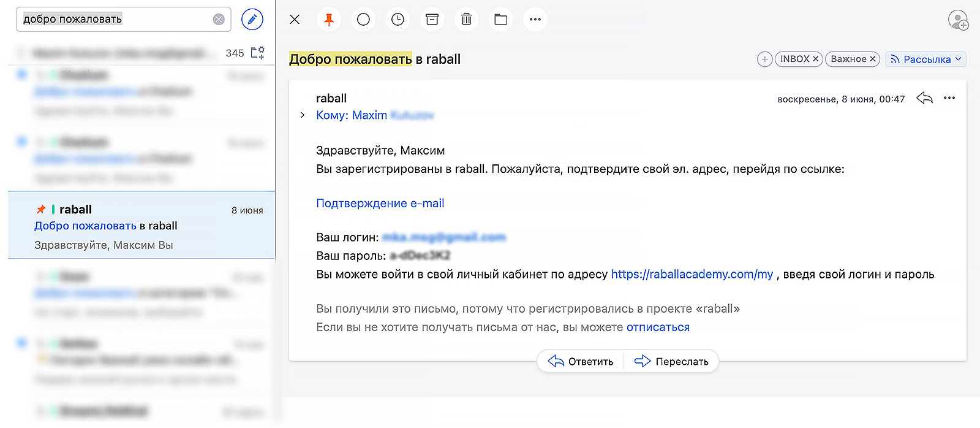Expand recipient details chevron

pyautogui.click(x=303, y=115)
